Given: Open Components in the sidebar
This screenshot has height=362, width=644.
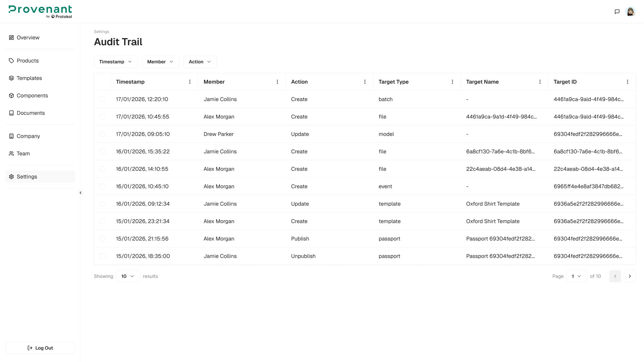Looking at the screenshot, I should pyautogui.click(x=40, y=96).
